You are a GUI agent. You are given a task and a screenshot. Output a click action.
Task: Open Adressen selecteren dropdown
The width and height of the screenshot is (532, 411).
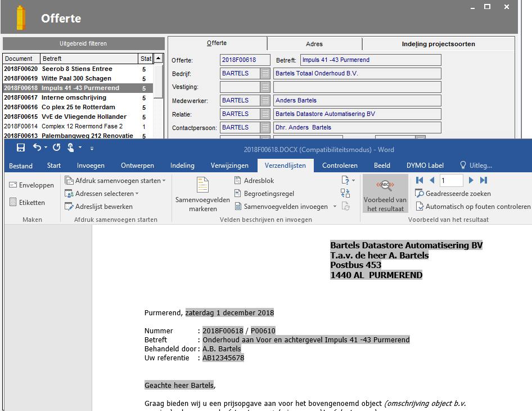click(101, 194)
